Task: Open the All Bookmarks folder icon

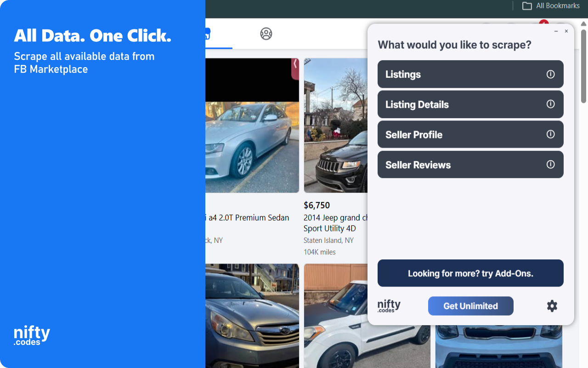Action: click(527, 6)
